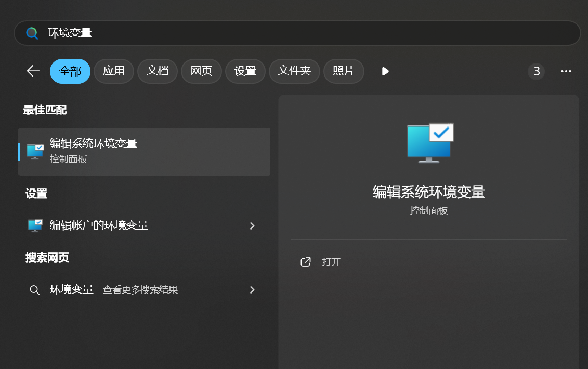The width and height of the screenshot is (588, 369).
Task: Click the magnifier icon beside web search result
Action: (35, 290)
